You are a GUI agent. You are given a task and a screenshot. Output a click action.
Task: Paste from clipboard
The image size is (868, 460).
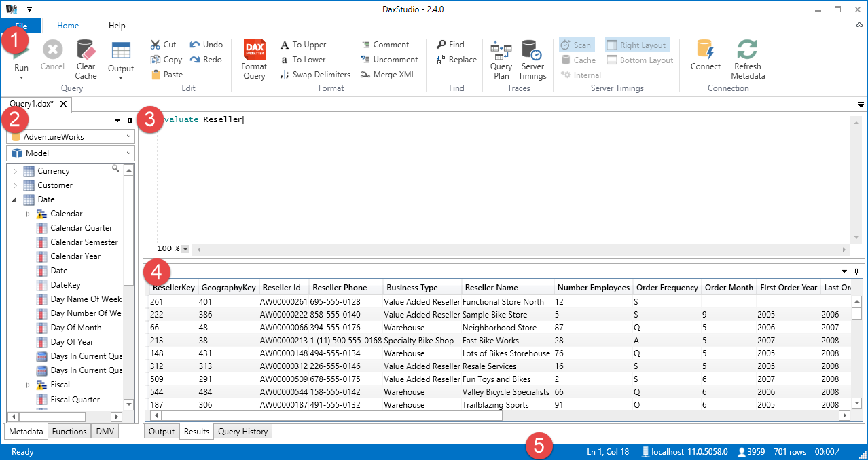coord(166,75)
